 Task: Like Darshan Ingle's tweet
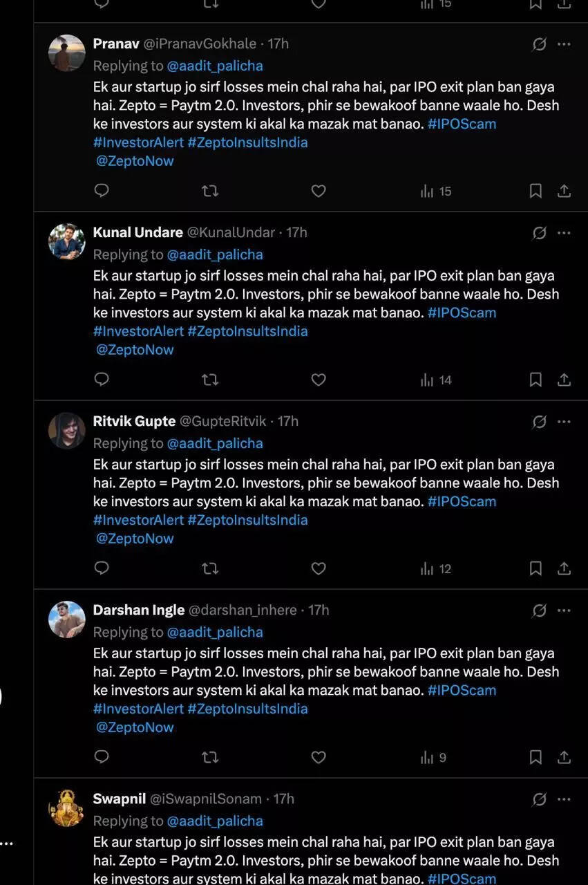click(319, 757)
